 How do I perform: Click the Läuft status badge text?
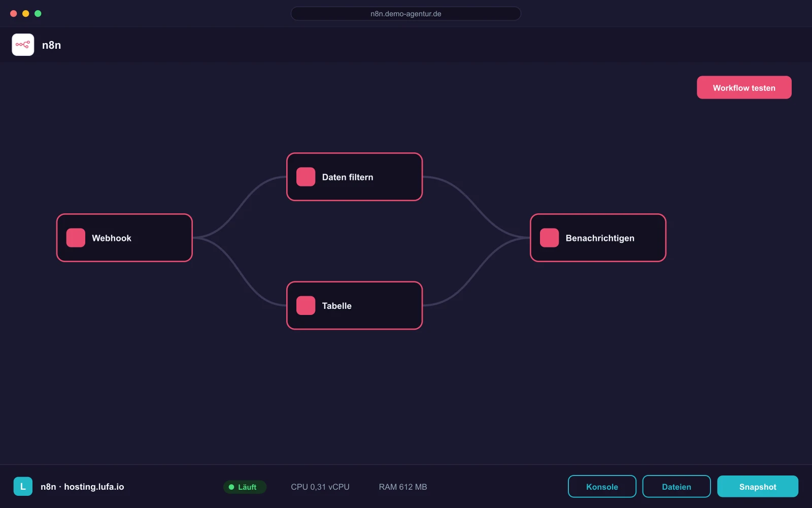click(247, 487)
